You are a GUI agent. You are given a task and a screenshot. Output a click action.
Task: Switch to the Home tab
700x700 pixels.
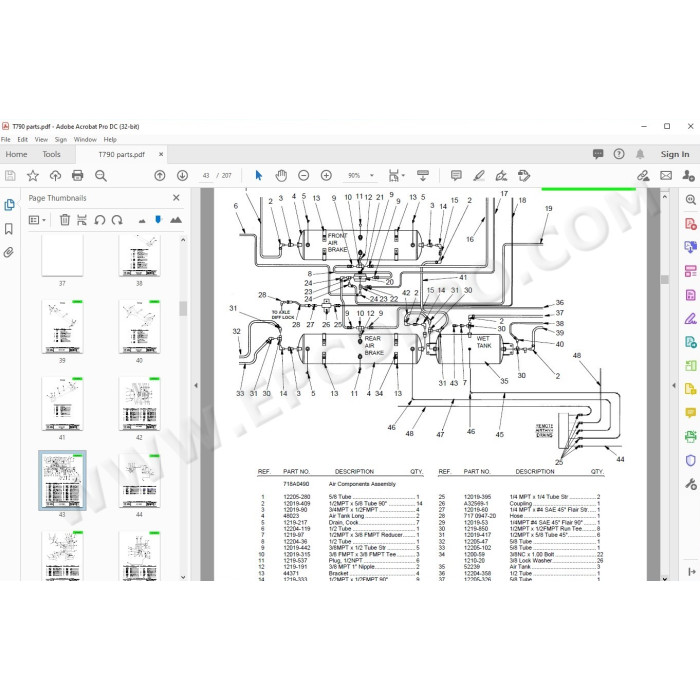(17, 154)
